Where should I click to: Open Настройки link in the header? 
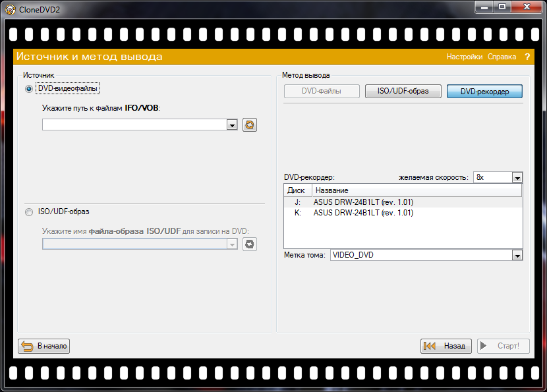coord(465,57)
